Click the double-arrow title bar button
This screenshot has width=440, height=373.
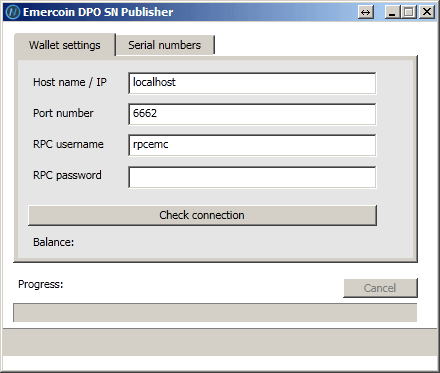point(366,12)
